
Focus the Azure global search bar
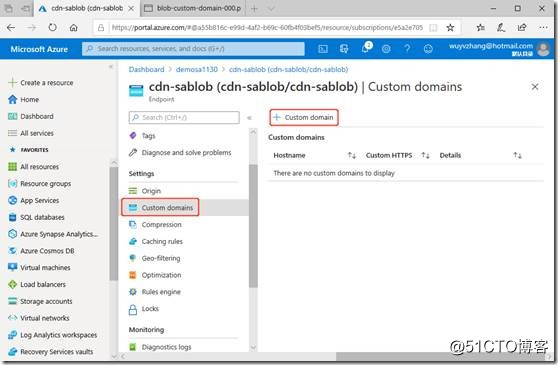click(x=193, y=49)
